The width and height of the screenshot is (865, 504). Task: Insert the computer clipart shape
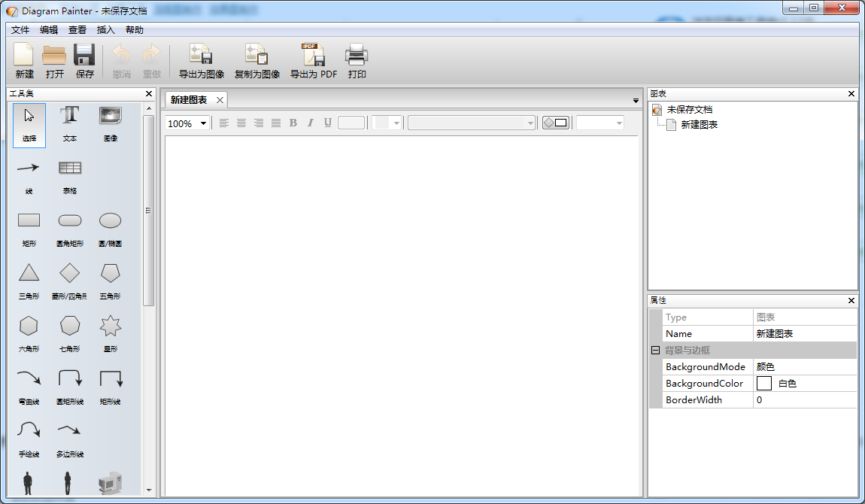coord(111,483)
